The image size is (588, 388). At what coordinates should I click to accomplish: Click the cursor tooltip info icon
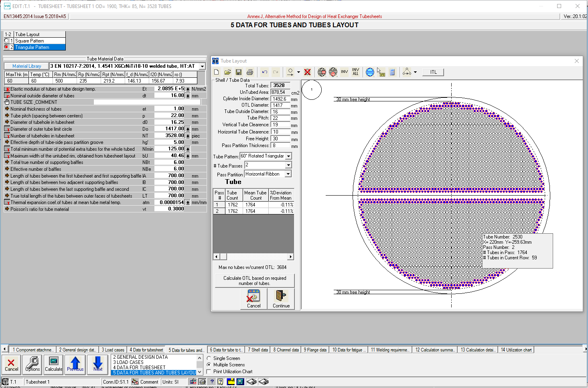pyautogui.click(x=381, y=72)
